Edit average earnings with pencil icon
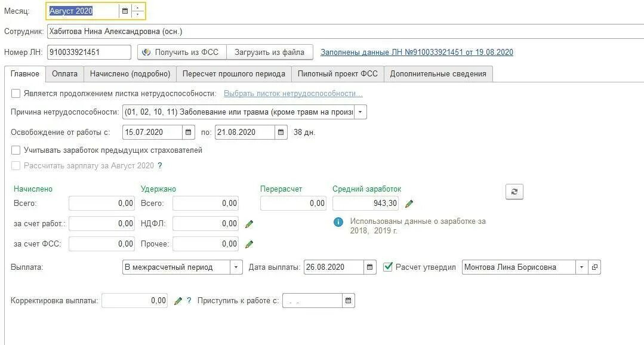Screen dimensions: 644x345 [x=409, y=204]
